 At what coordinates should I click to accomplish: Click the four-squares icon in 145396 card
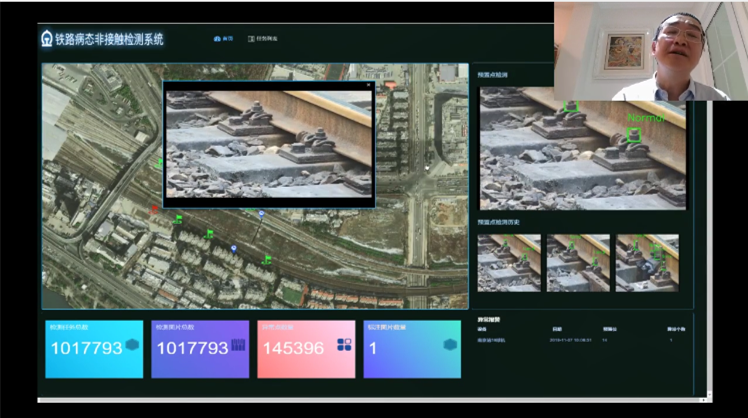click(x=344, y=345)
